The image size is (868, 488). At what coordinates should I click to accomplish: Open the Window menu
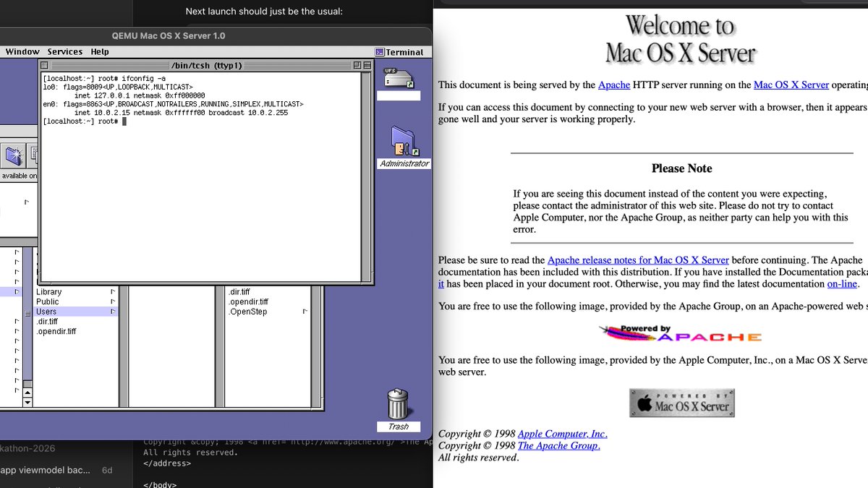[22, 52]
